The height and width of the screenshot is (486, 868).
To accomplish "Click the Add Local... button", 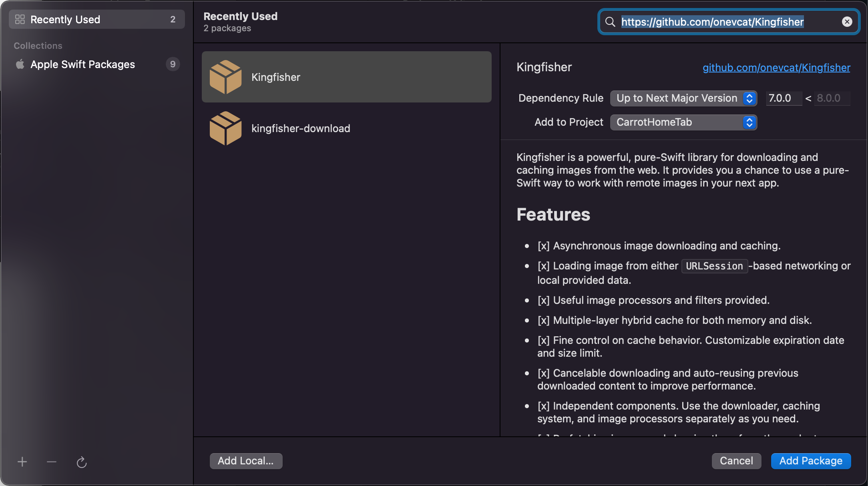I will tap(246, 461).
